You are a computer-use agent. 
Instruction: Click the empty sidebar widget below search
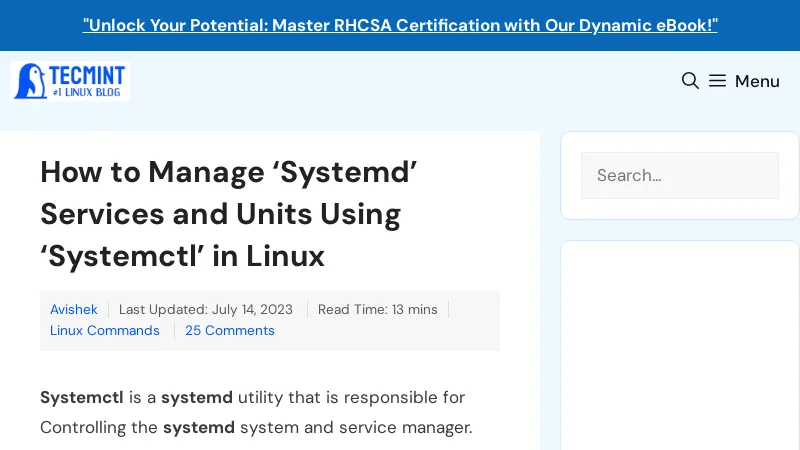680,345
